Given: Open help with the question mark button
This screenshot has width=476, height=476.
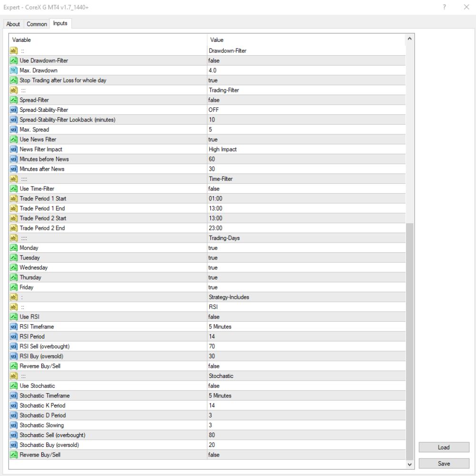Looking at the screenshot, I should (x=445, y=7).
